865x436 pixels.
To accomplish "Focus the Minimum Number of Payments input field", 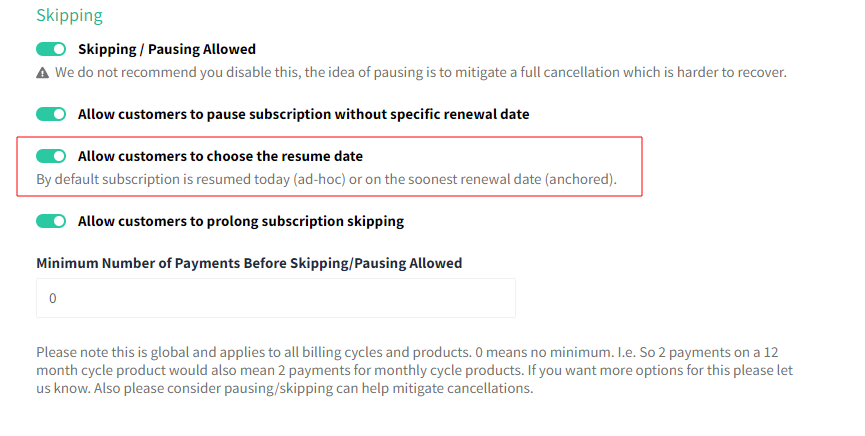I will pyautogui.click(x=276, y=298).
